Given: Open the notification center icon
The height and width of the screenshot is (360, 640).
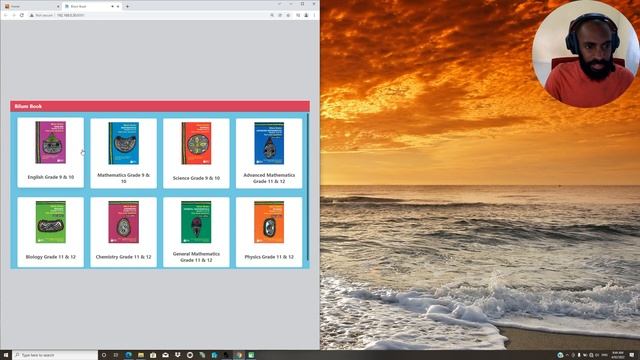Looking at the screenshot, I should 632,355.
